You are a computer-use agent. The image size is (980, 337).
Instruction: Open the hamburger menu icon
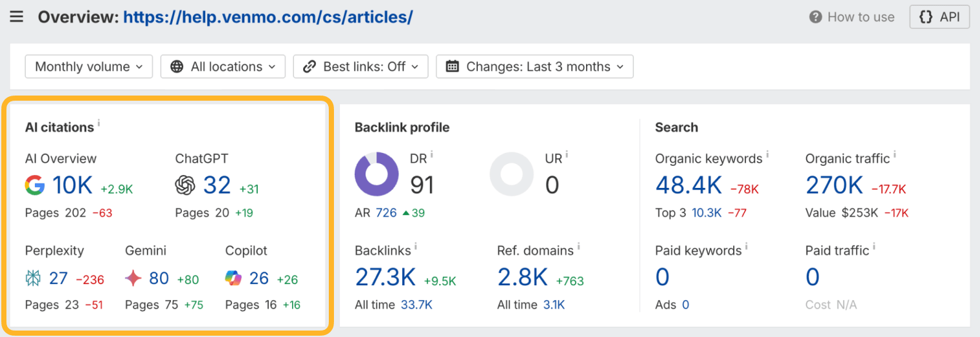[x=17, y=17]
